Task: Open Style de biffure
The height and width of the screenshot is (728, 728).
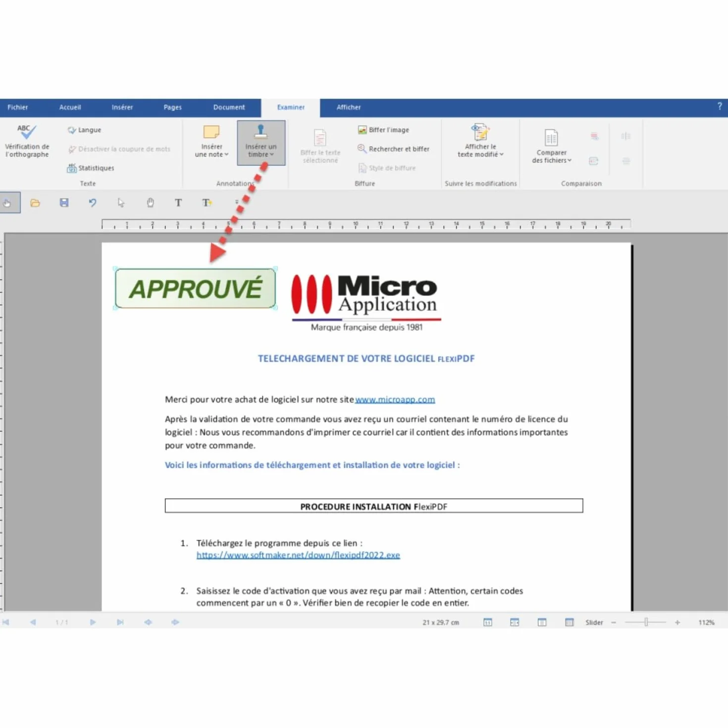Action: click(x=387, y=168)
